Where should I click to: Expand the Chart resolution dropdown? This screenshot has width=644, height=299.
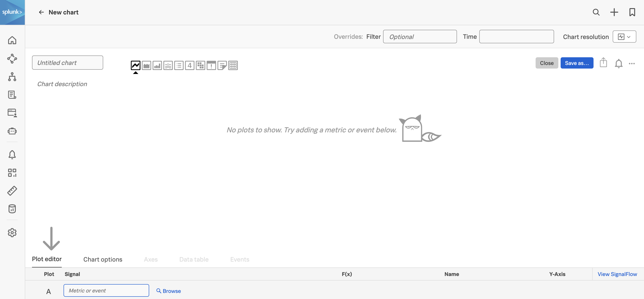click(624, 36)
